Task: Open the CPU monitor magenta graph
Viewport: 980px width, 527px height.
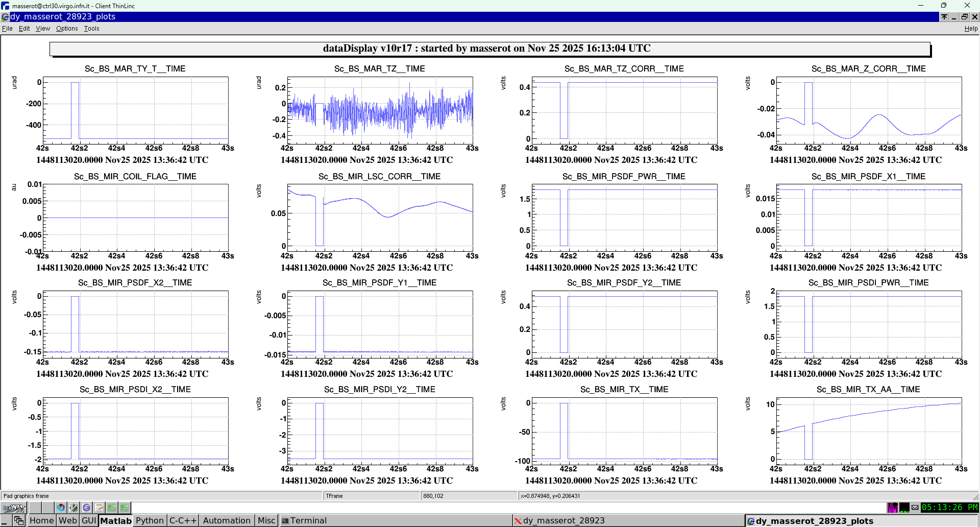Action: click(x=892, y=508)
